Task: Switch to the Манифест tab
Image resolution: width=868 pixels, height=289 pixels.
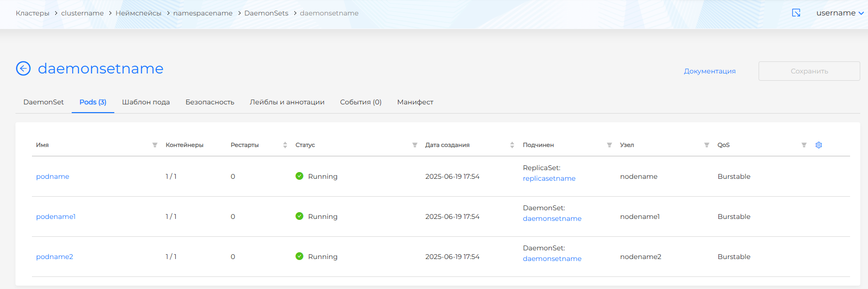Action: (415, 102)
